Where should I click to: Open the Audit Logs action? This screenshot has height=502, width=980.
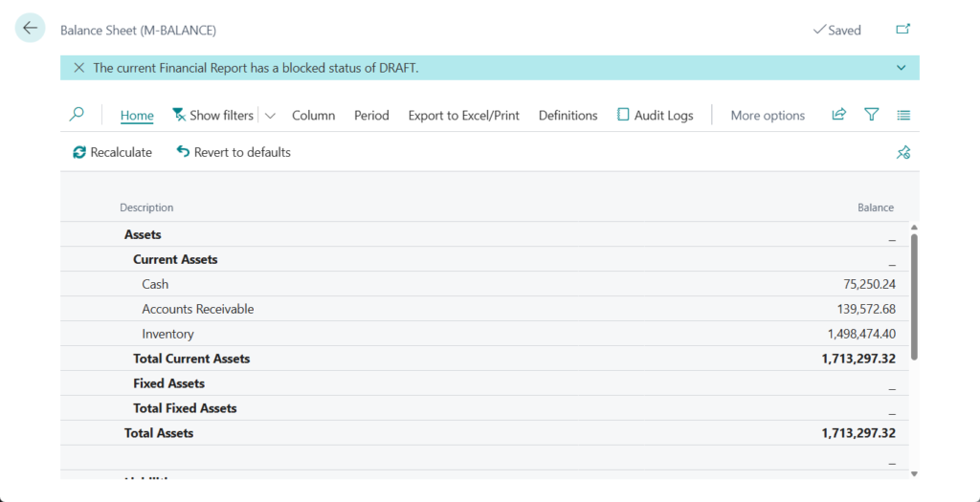tap(655, 116)
